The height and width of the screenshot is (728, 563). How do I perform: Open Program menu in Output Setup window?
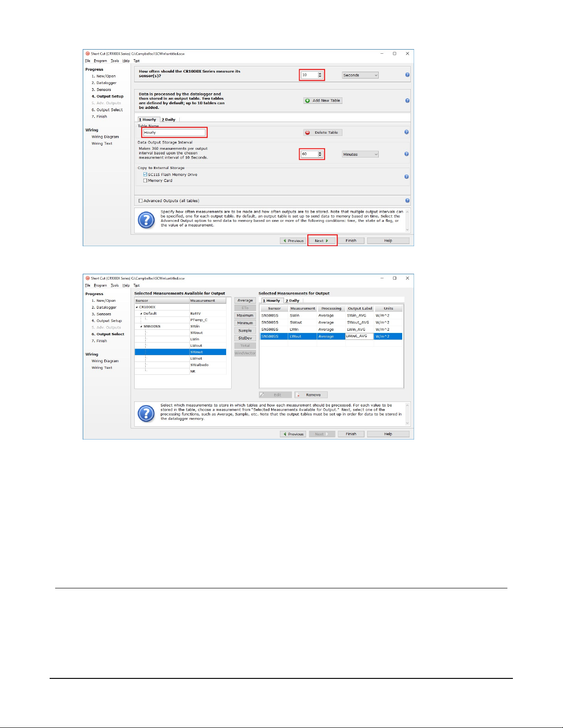[x=100, y=61]
